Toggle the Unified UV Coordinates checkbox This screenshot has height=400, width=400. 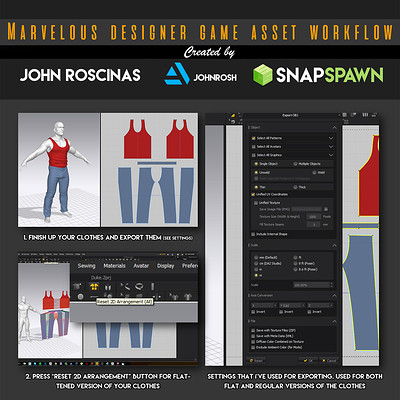253,194
